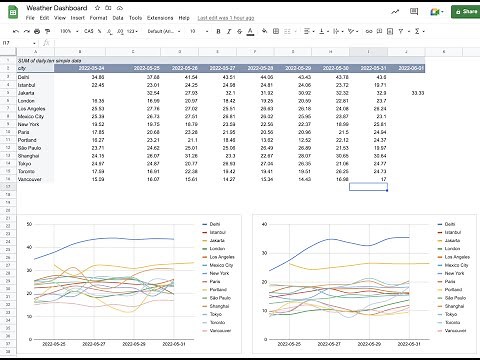Open the Edit menu
The width and height of the screenshot is (480, 360).
point(44,18)
